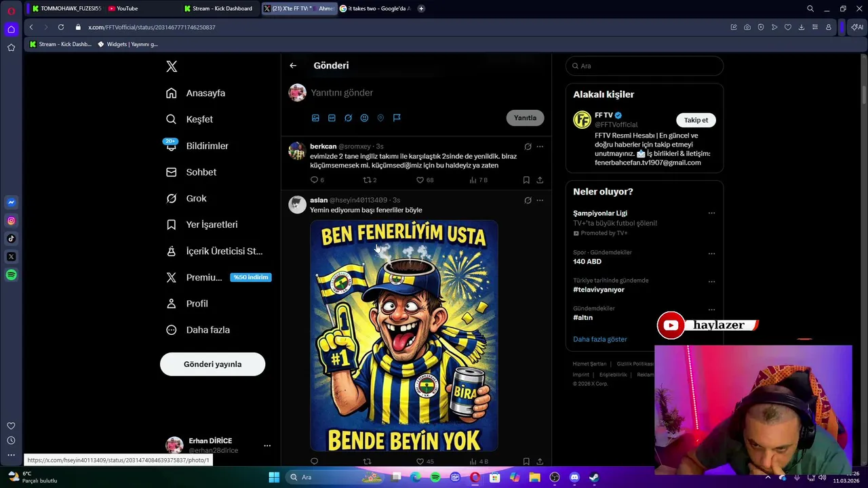Open Widgets bookmark in bookmarks bar
Viewport: 868px width, 488px height.
pos(128,44)
